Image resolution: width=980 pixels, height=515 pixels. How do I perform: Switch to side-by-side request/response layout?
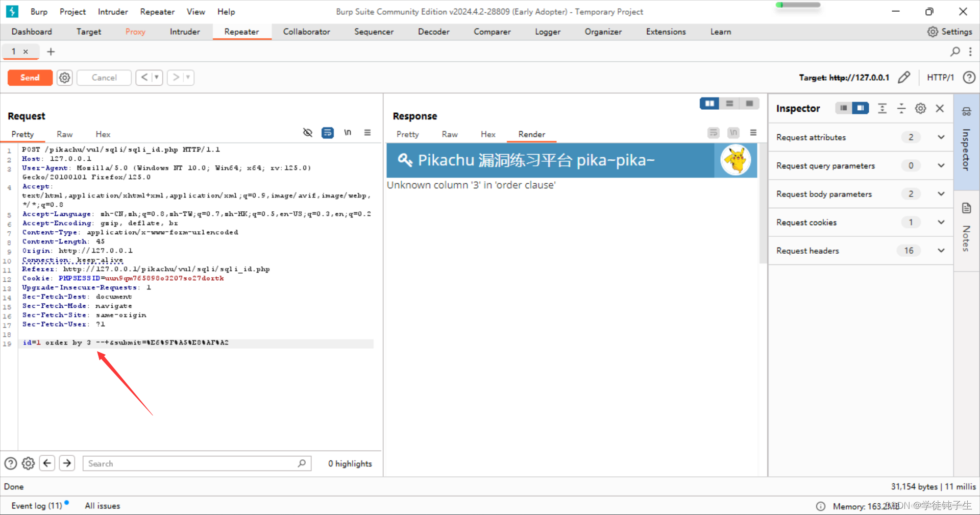[709, 104]
